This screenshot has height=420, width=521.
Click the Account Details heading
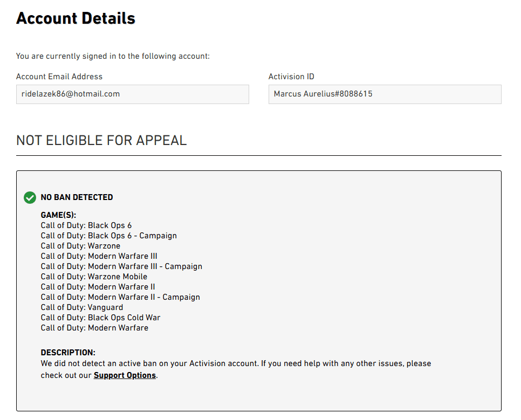click(x=76, y=18)
